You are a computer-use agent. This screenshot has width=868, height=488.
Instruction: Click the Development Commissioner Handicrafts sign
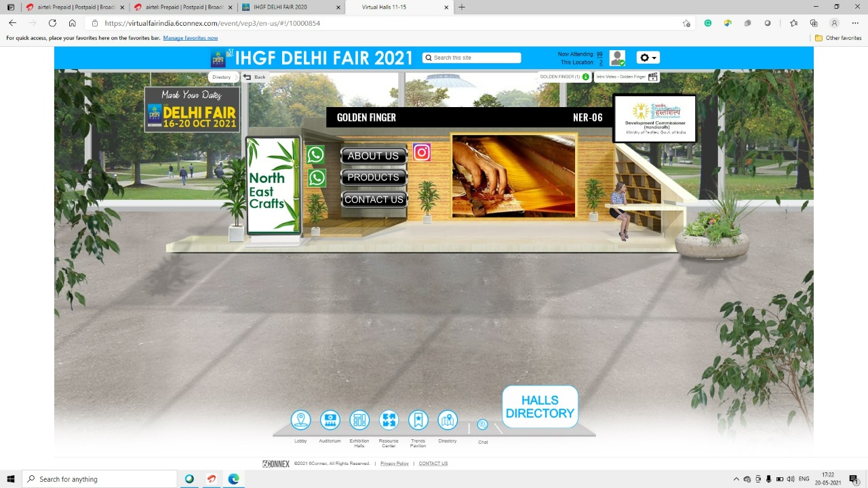[x=654, y=118]
